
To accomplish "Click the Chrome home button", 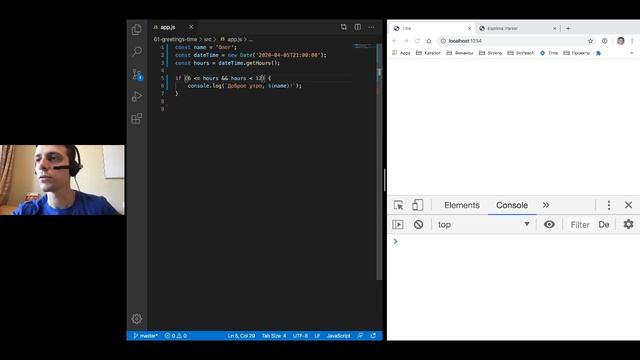I will tap(429, 41).
